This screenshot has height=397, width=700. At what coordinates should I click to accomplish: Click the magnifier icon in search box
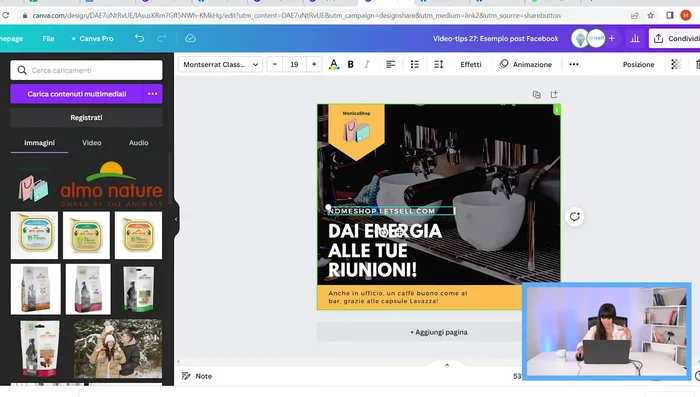click(22, 70)
